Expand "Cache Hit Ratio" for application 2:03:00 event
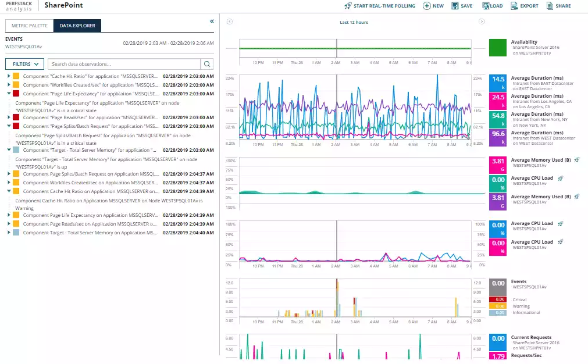Viewport: 588px width, 364px height. [9, 76]
